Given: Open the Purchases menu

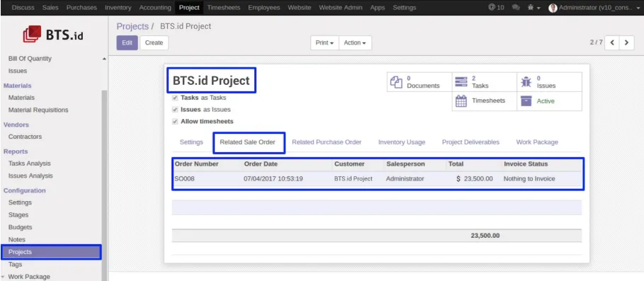Looking at the screenshot, I should [x=81, y=7].
